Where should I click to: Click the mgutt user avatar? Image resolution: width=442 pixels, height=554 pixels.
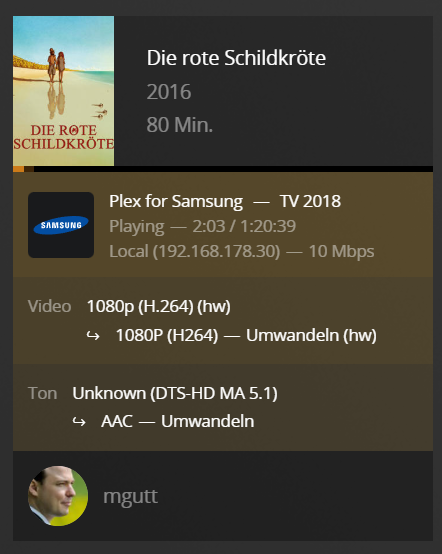pyautogui.click(x=58, y=496)
